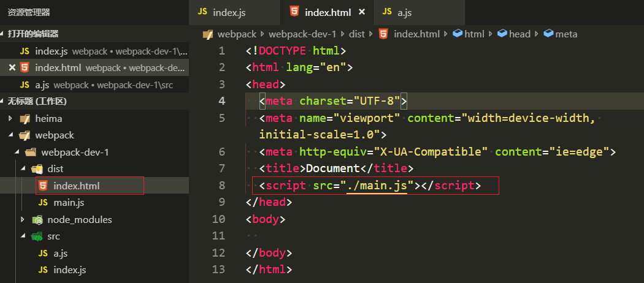Screen dimensions: 644x283
Task: Close the index.html editor tab
Action: (362, 12)
